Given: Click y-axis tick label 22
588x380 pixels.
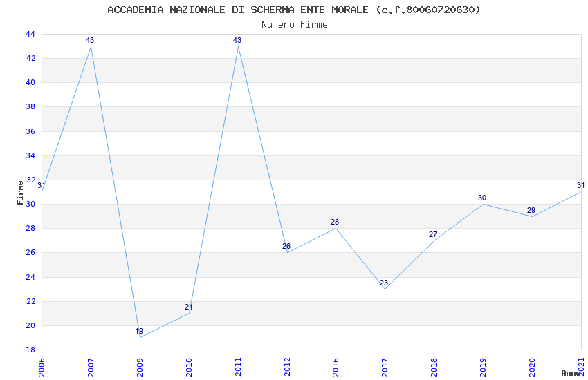Looking at the screenshot, I should click(x=30, y=301).
